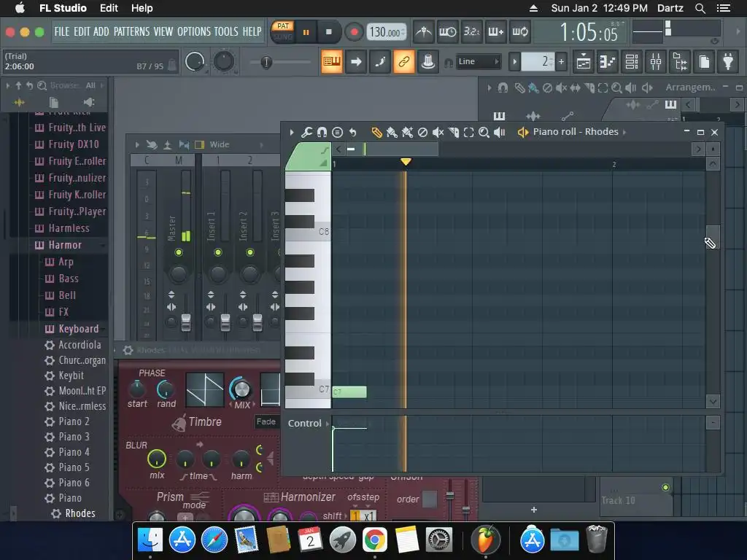
Task: Open the Line snap dropdown
Action: click(x=478, y=61)
